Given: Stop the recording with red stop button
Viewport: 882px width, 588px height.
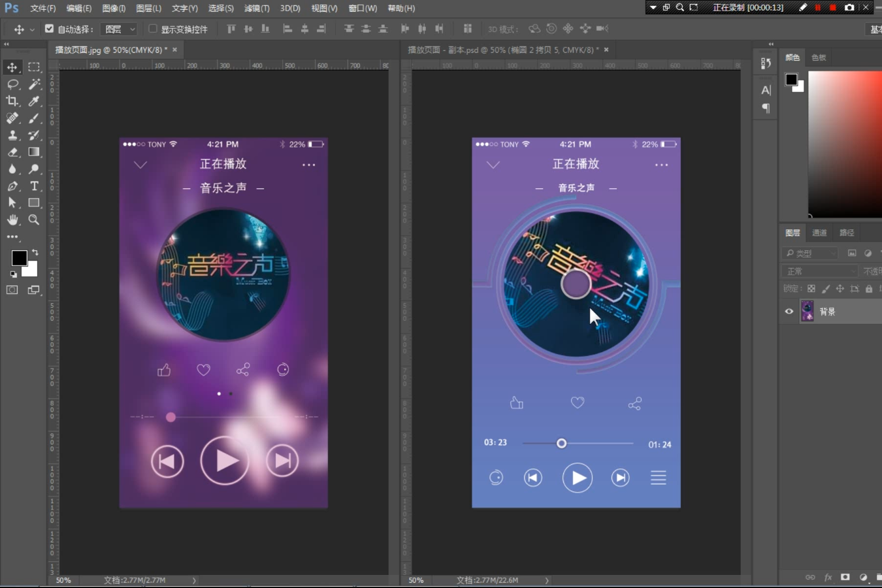Looking at the screenshot, I should click(833, 8).
